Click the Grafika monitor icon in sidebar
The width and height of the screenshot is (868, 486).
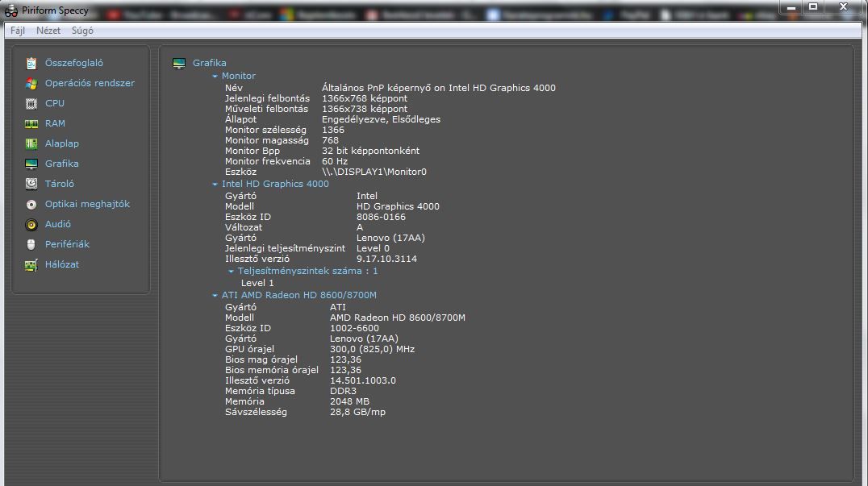[31, 164]
